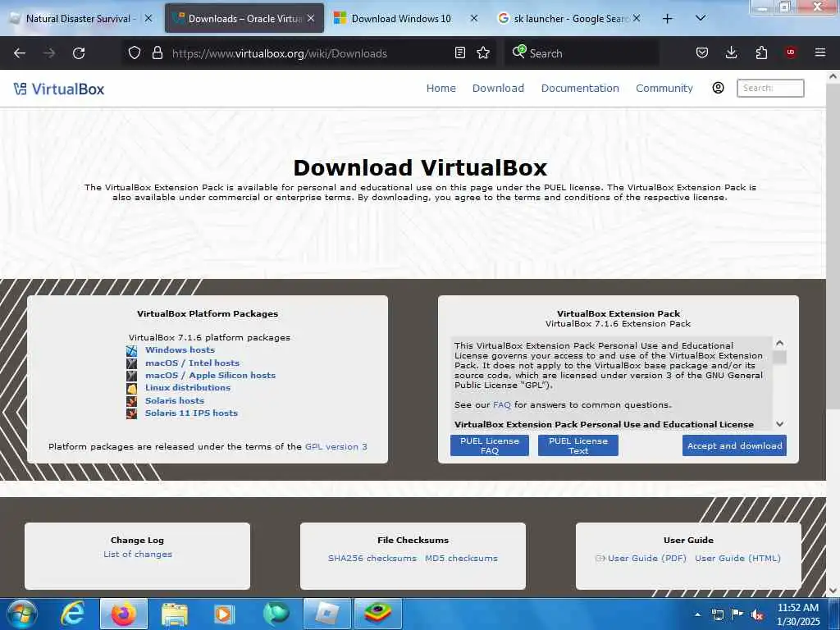Open the list all tabs dropdown

point(700,18)
